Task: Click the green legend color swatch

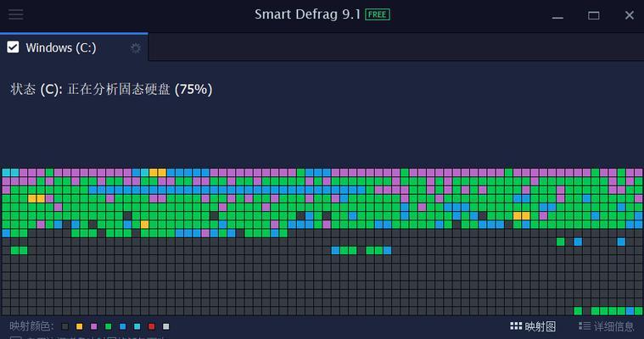Action: tap(108, 326)
